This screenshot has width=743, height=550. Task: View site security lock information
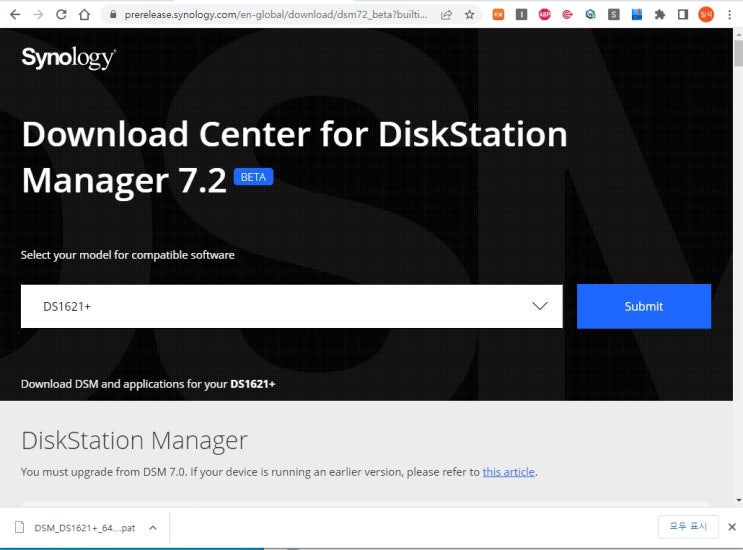click(x=113, y=15)
